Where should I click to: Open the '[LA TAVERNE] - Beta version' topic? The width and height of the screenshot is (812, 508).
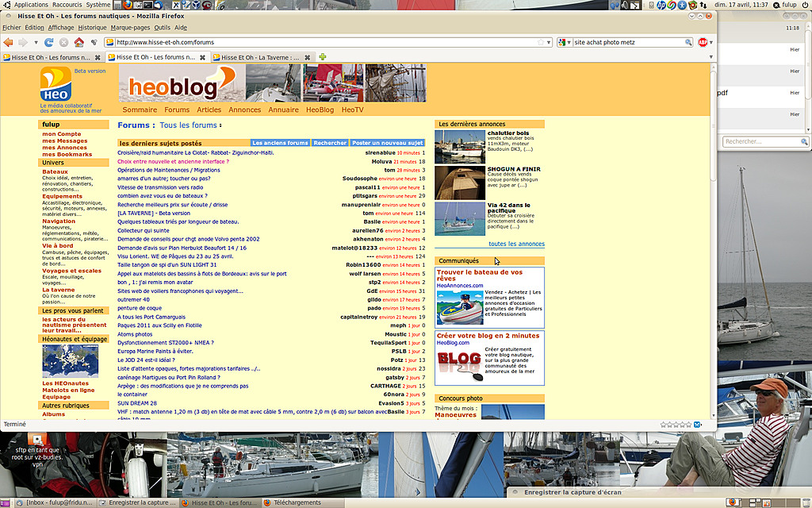[154, 213]
